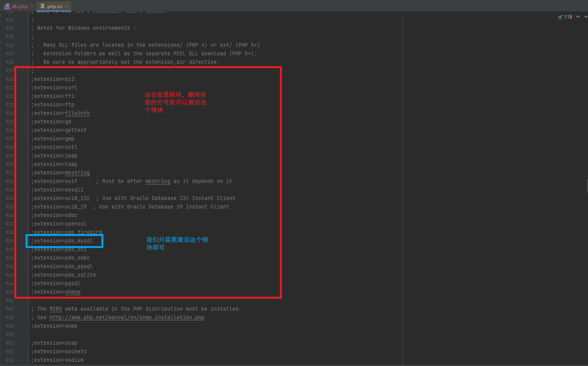Close the db.php editor tab
This screenshot has height=366, width=588.
[x=32, y=6]
